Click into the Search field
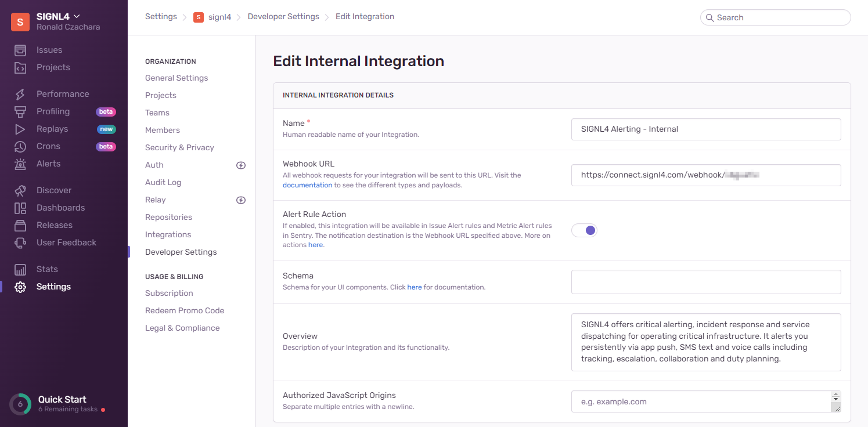The width and height of the screenshot is (868, 427). click(776, 17)
